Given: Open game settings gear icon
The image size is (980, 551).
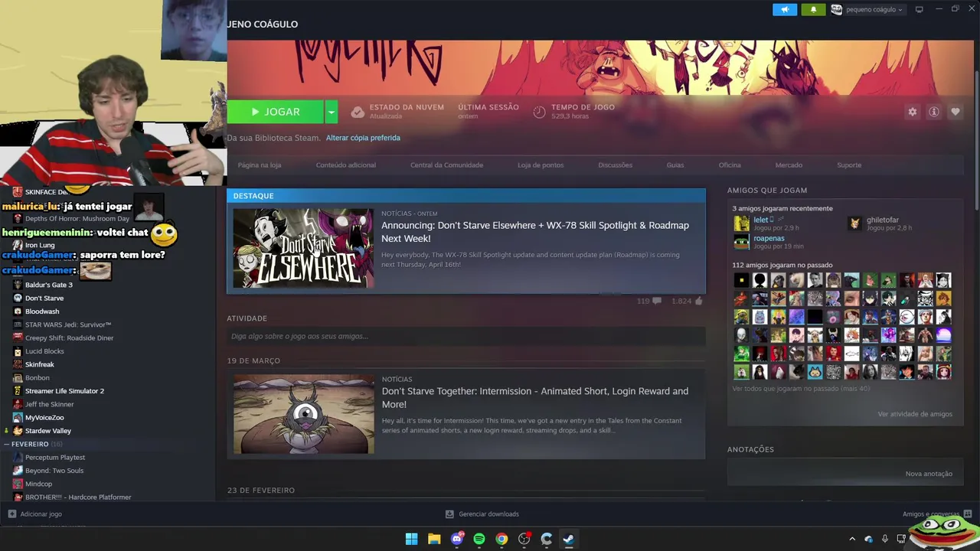Looking at the screenshot, I should [x=913, y=112].
